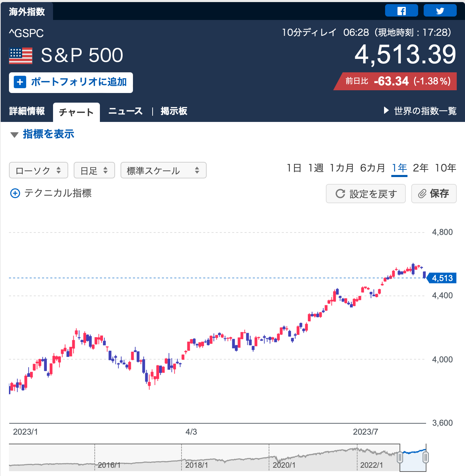The height and width of the screenshot is (476, 465).
Task: Click the paperclip icon in 保存
Action: click(x=422, y=194)
